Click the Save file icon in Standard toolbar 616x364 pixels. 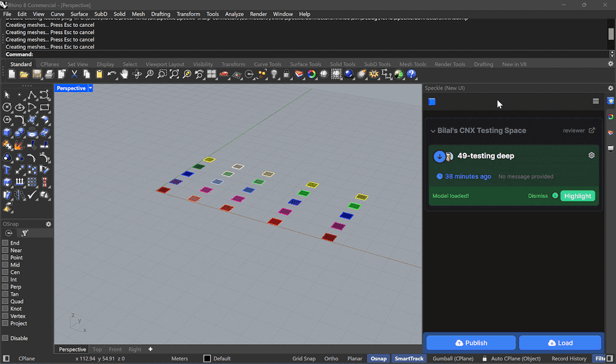coord(37,75)
